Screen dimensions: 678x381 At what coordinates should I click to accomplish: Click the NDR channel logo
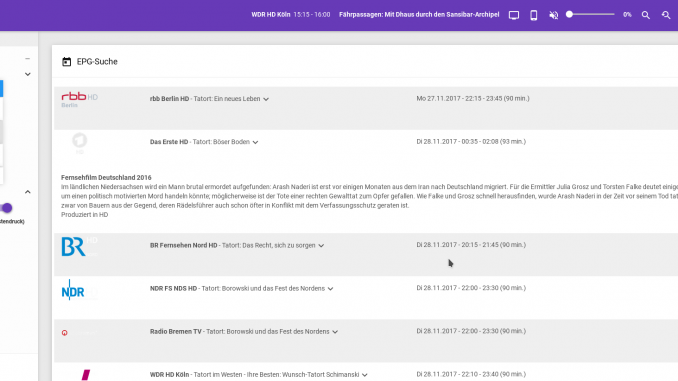(79, 290)
